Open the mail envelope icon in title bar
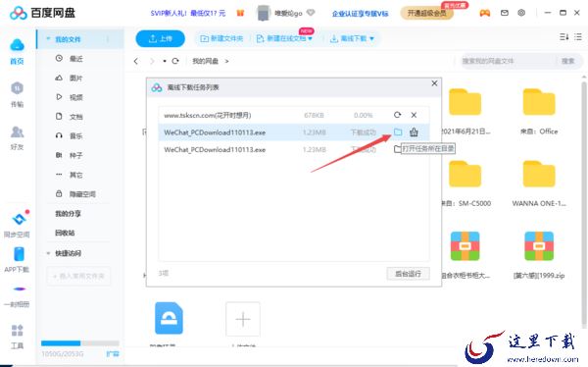Viewport: 588px width, 367px height. click(x=505, y=13)
